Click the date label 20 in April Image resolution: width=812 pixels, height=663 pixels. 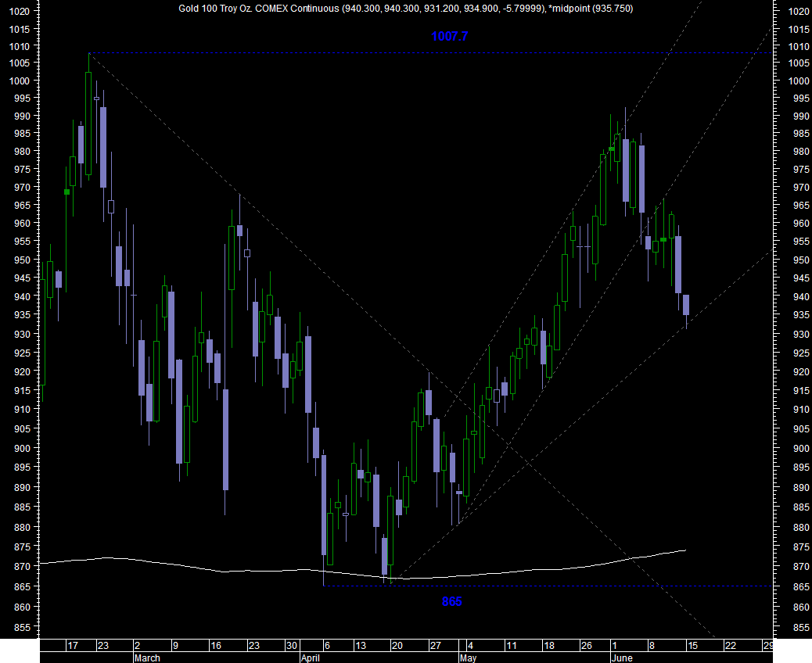[397, 645]
